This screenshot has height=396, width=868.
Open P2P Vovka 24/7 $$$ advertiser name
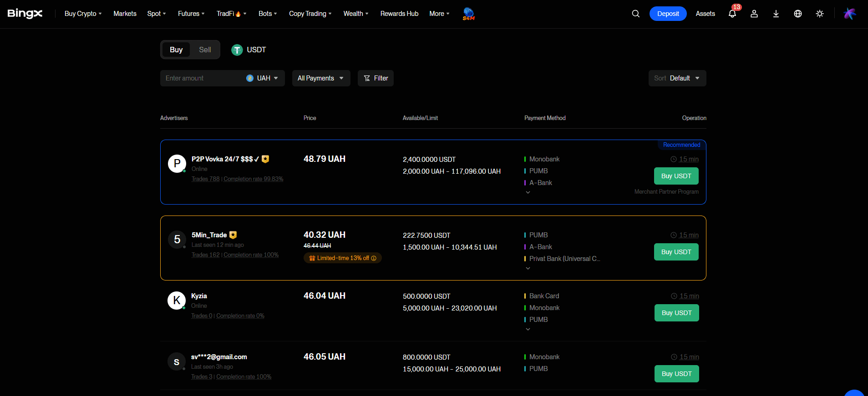tap(225, 159)
